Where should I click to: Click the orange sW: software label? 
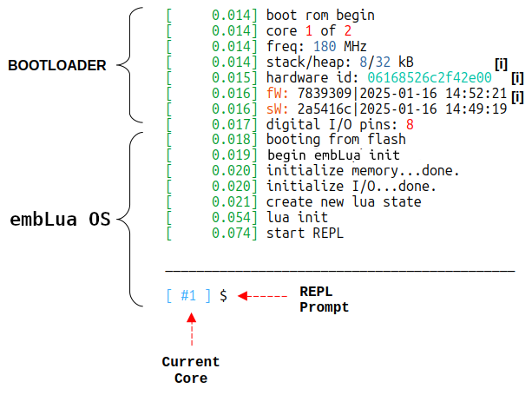(x=278, y=109)
